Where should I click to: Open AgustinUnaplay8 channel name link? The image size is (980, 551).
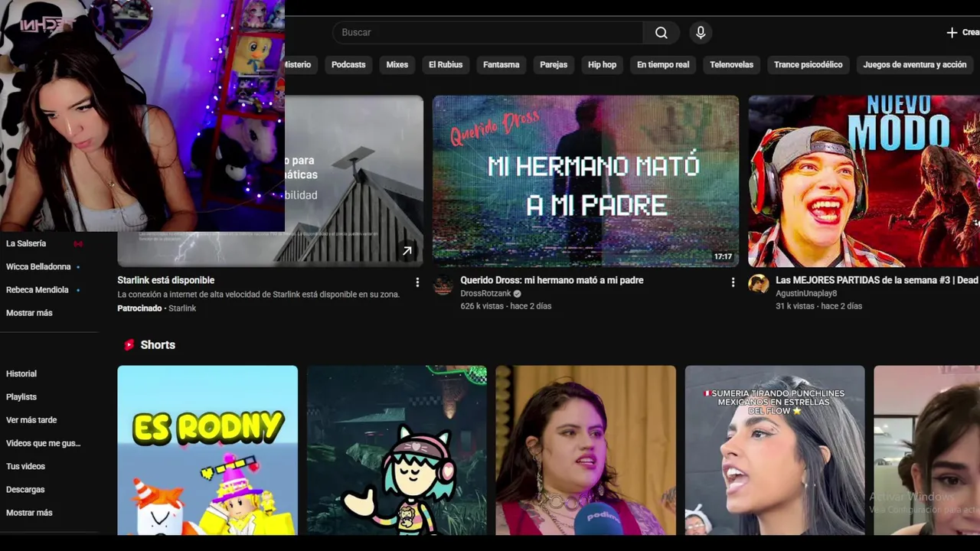coord(806,294)
